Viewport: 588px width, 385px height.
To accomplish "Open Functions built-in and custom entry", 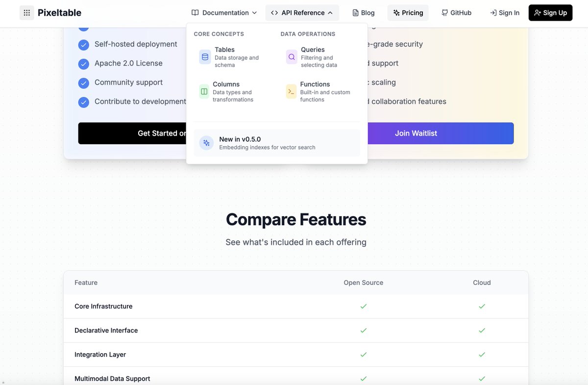I will tap(320, 92).
